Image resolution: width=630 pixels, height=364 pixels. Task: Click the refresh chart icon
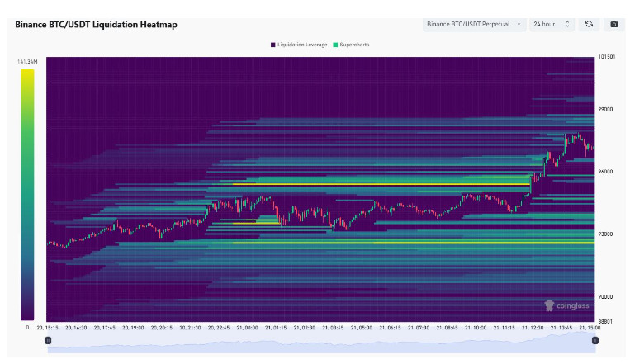(x=589, y=25)
